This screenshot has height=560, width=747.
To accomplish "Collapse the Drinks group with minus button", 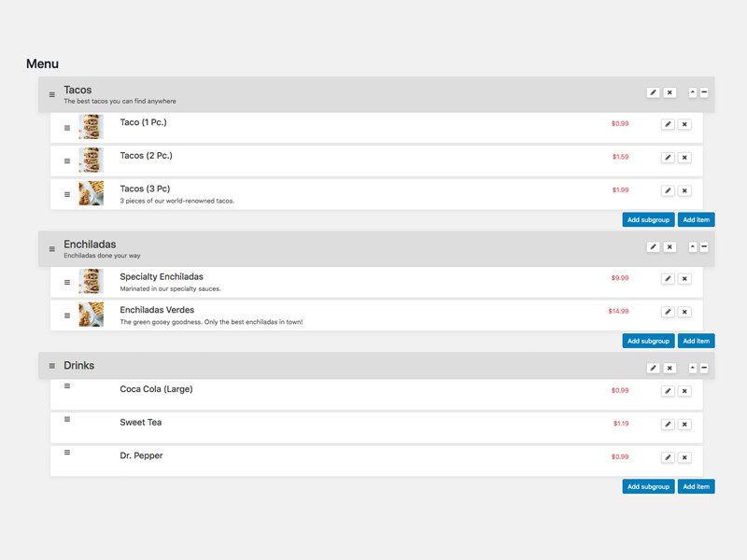I will coord(704,368).
